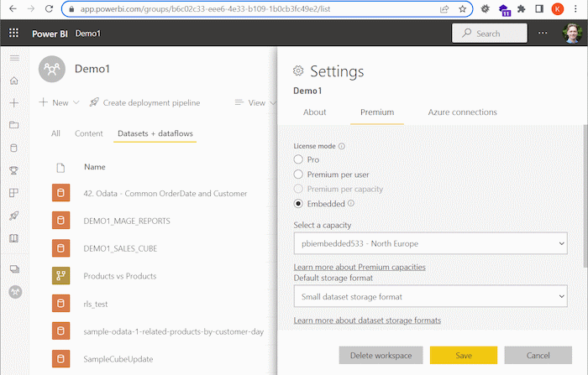Sort by the Name column header
This screenshot has width=588, height=375.
pyautogui.click(x=94, y=167)
